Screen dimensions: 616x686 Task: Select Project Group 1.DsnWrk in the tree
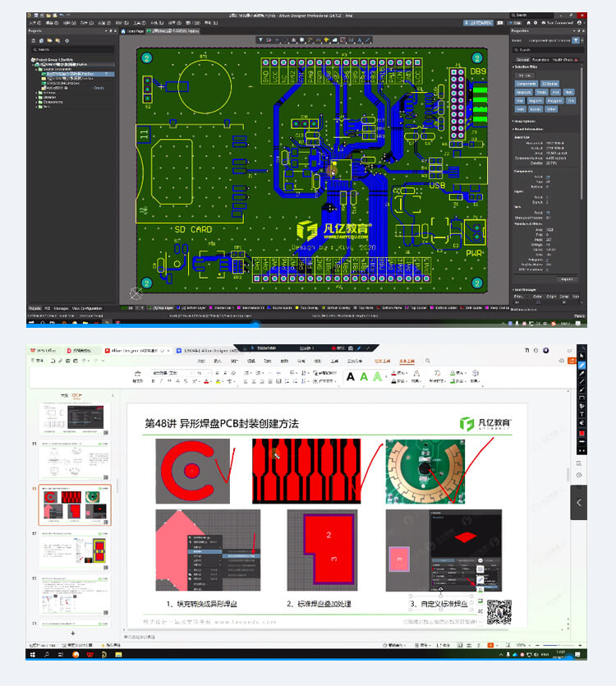[x=52, y=59]
